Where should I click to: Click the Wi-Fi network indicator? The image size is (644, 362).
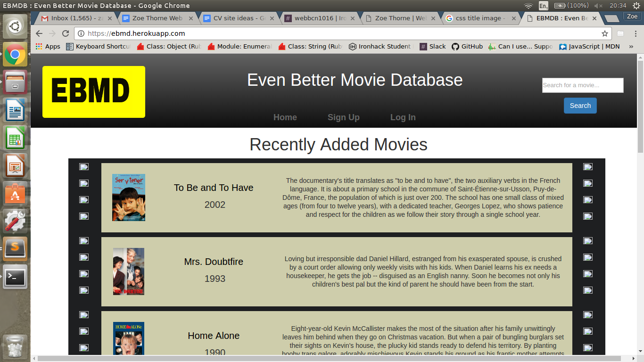528,6
